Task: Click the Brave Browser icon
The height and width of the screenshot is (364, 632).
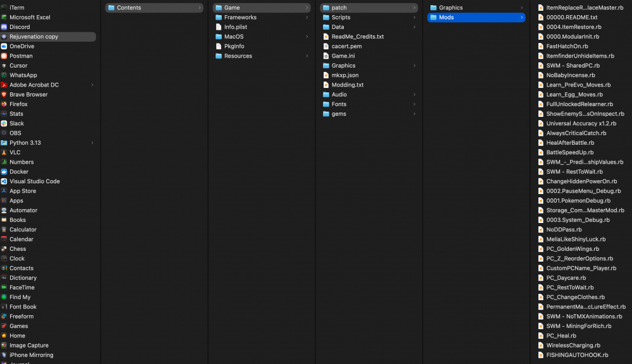Action: point(4,95)
